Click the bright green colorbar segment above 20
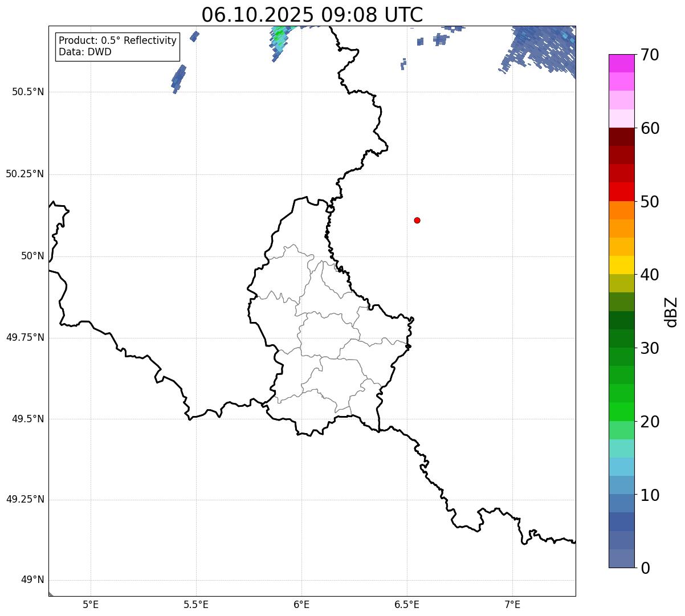The image size is (685, 616). tap(621, 412)
